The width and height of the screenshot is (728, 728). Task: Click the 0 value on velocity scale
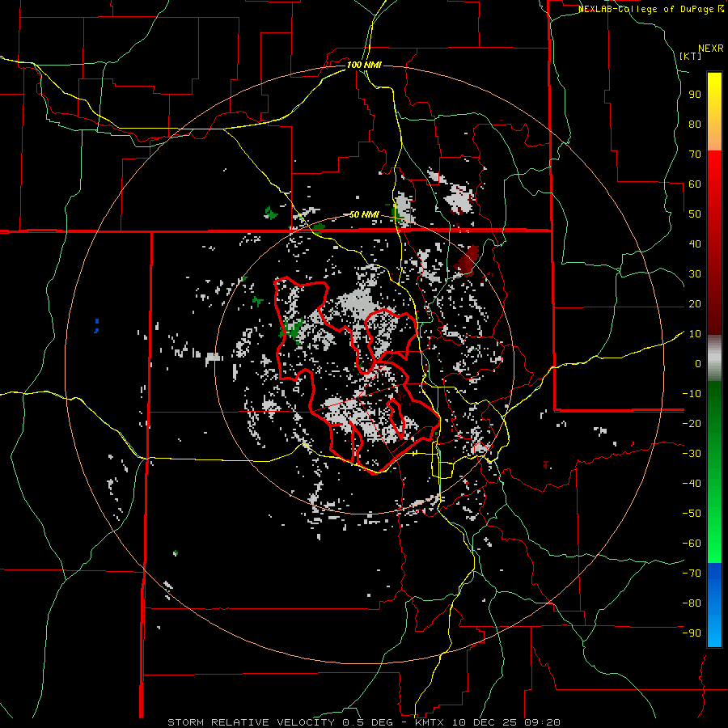(696, 364)
